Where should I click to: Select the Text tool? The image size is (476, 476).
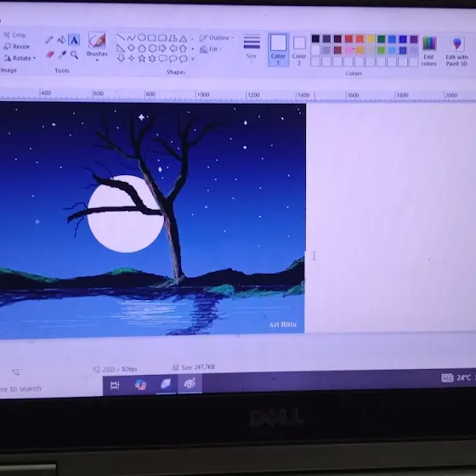click(x=74, y=40)
